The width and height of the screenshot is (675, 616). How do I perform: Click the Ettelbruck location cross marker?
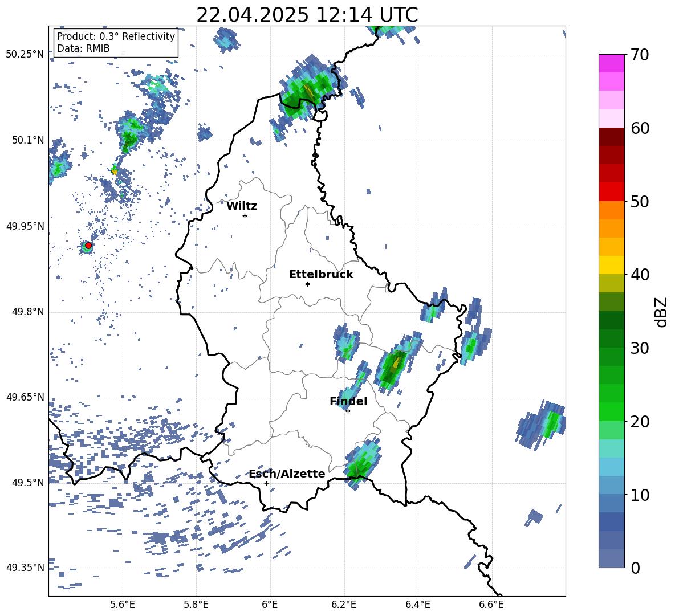pyautogui.click(x=307, y=284)
